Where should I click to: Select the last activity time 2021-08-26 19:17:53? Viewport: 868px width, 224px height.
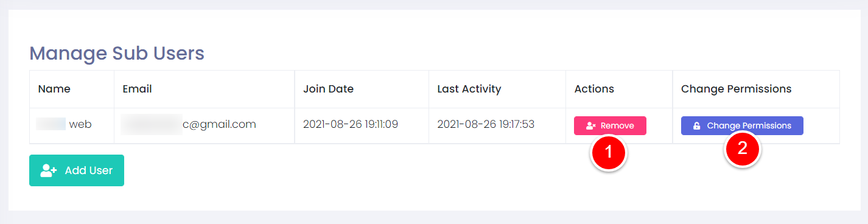[486, 125]
